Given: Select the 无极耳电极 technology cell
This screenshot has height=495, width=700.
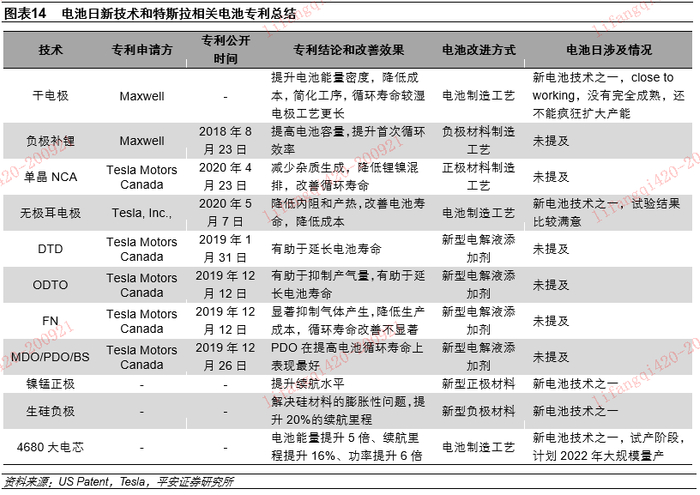Looking at the screenshot, I should click(x=50, y=213).
